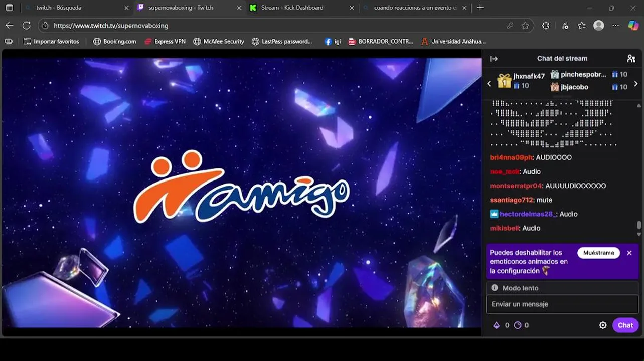Click chat scrollbar up arrow
The width and height of the screenshot is (644, 361).
(638, 106)
